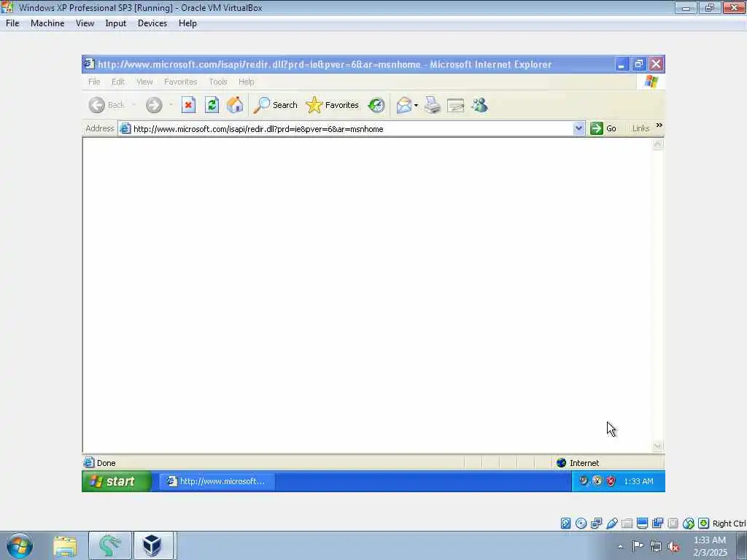Click the XP tray security shield icon
Screen dimensions: 747x560
(x=611, y=481)
